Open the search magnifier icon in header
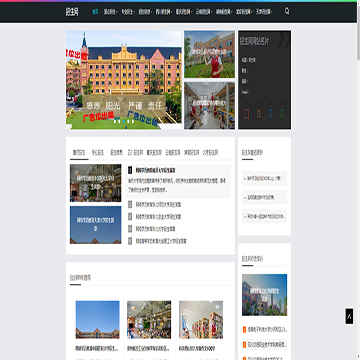The width and height of the screenshot is (360, 360). 287,11
